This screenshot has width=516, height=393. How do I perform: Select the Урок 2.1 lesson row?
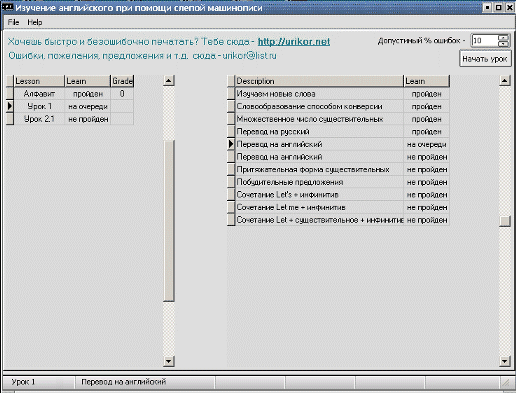(70, 119)
